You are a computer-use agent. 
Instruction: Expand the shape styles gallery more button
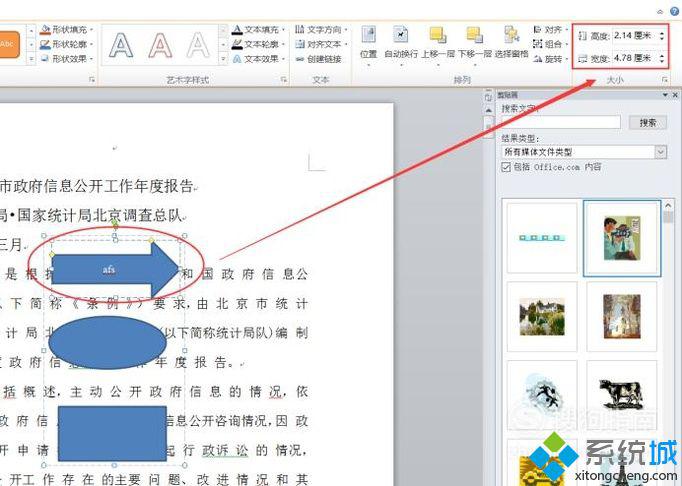(x=31, y=59)
